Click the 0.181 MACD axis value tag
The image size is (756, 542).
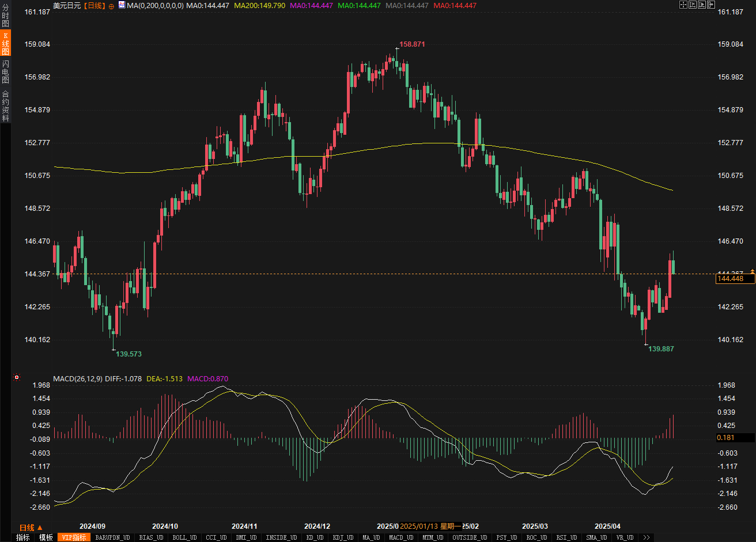click(735, 438)
